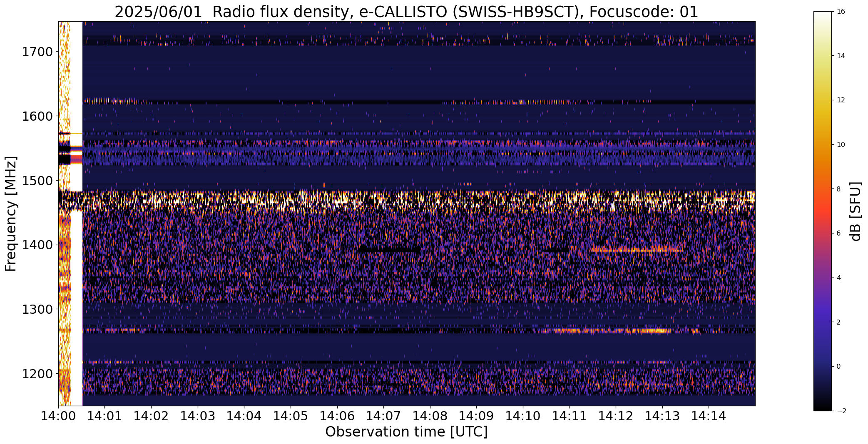Click the 14:09 time tick label

coord(477,416)
